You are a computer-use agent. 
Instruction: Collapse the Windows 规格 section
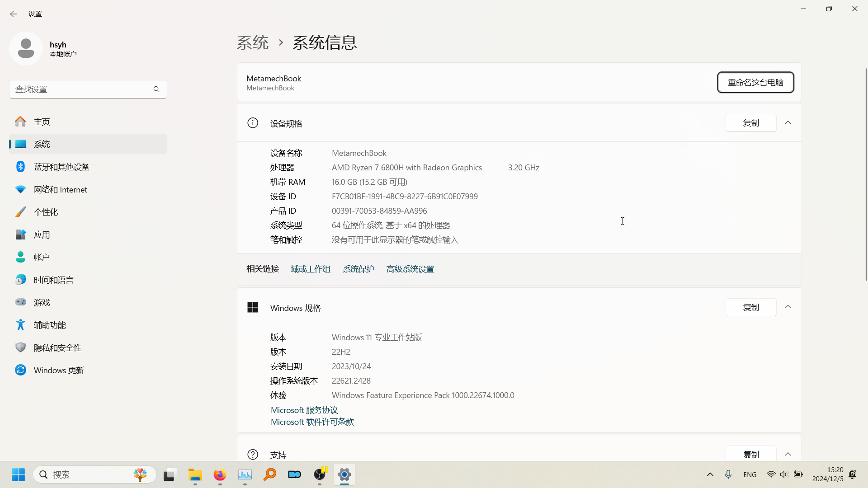pos(788,307)
